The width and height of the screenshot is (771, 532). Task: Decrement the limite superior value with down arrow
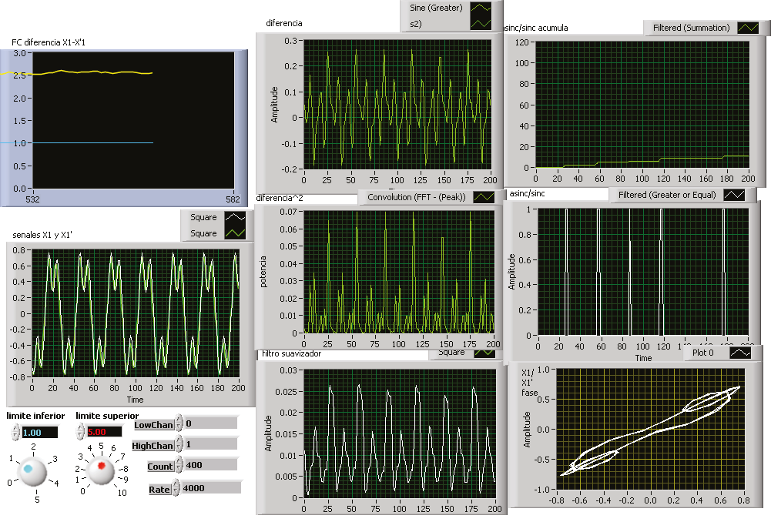[82, 436]
